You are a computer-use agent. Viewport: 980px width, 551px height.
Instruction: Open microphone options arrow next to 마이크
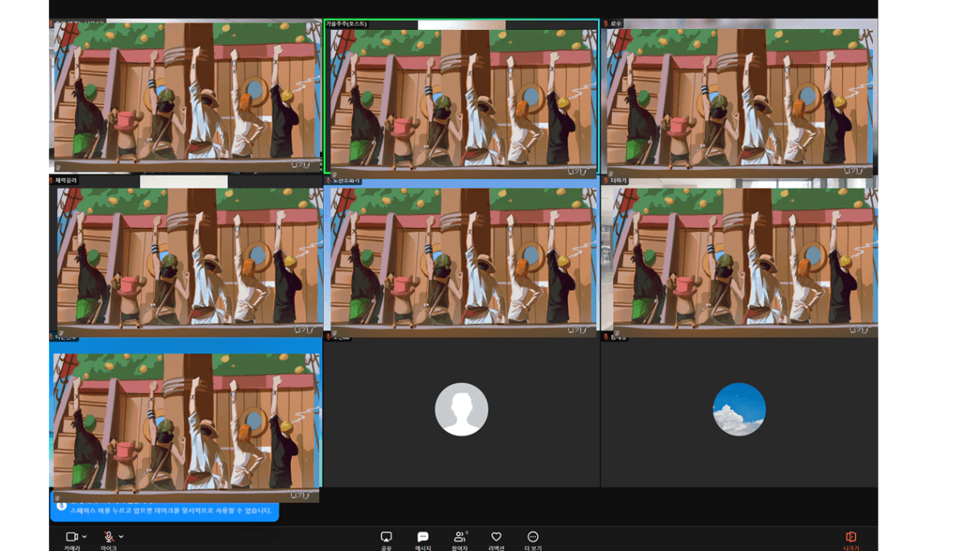pos(122,536)
